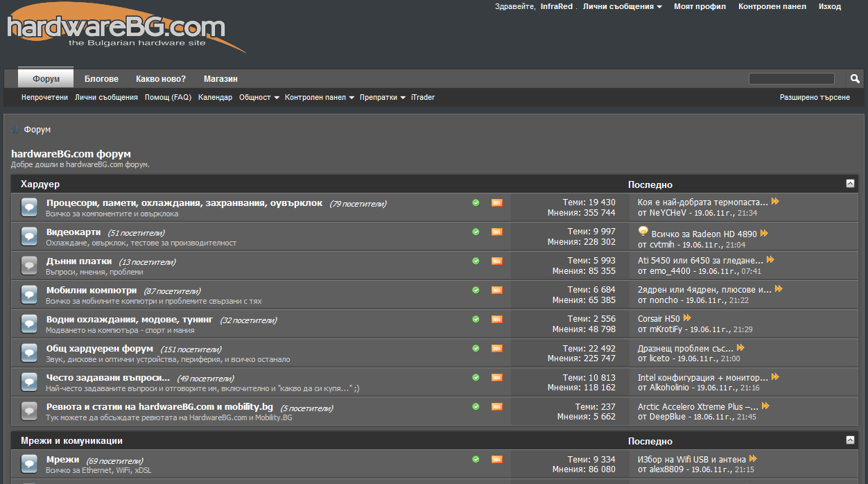The height and width of the screenshot is (484, 868).
Task: Open Контролен панел in top bar
Action: 772,6
